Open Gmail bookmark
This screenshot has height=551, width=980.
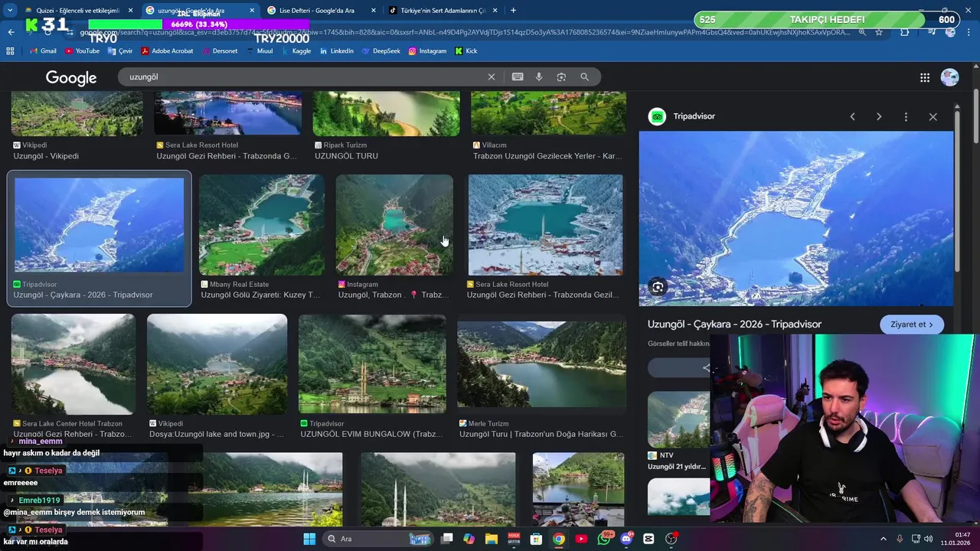[43, 51]
